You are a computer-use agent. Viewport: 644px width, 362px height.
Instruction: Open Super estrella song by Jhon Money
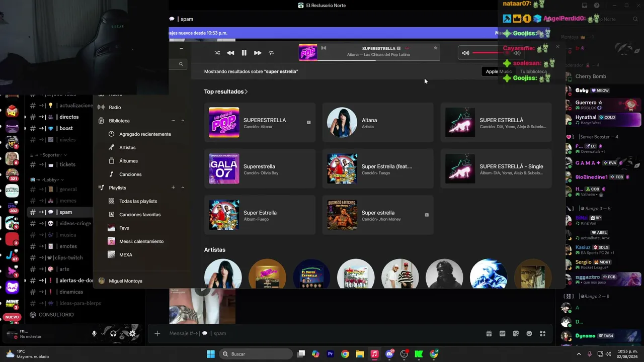point(378,215)
